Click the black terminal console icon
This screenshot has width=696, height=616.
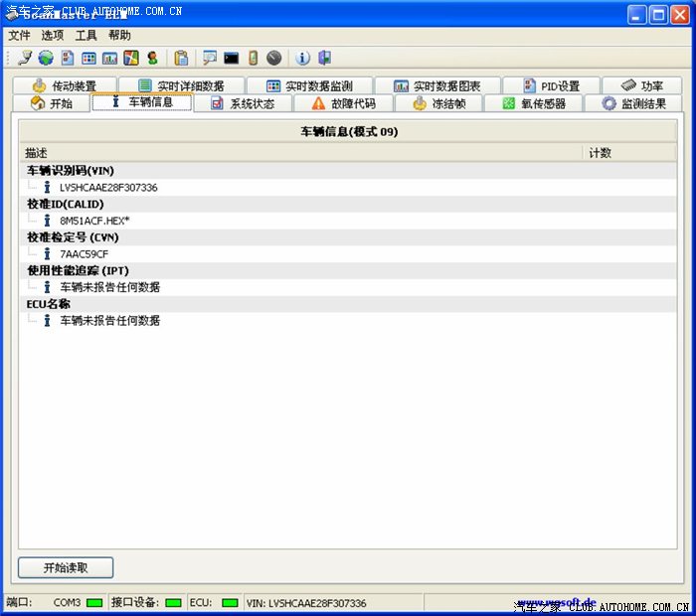click(231, 58)
